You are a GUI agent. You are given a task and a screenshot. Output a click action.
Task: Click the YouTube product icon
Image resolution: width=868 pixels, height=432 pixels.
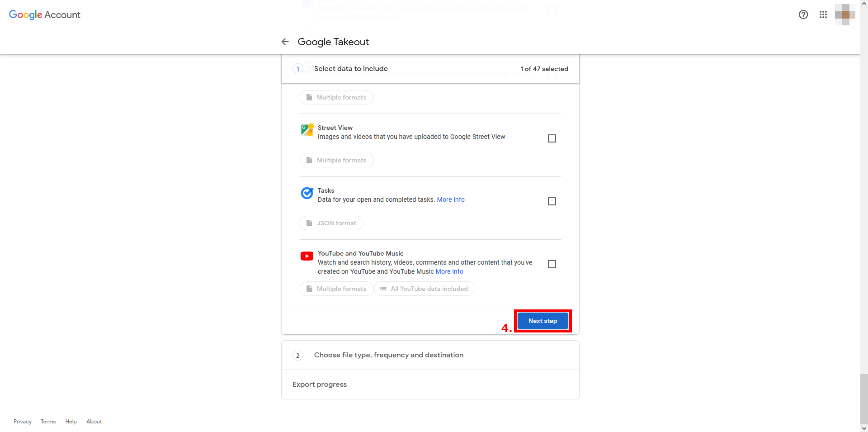coord(307,256)
